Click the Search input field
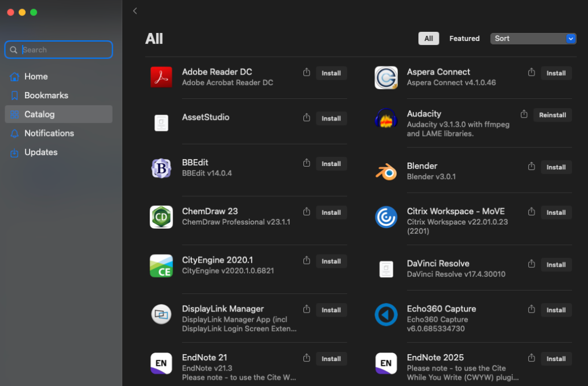This screenshot has width=588, height=386. pyautogui.click(x=59, y=50)
